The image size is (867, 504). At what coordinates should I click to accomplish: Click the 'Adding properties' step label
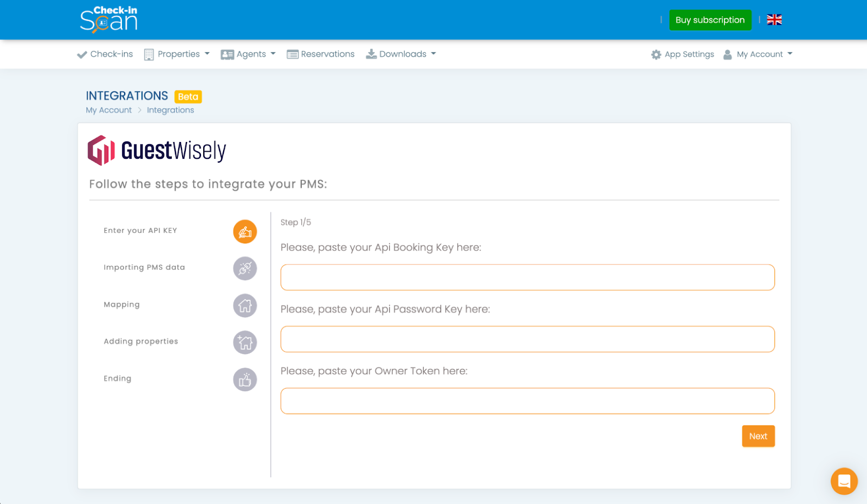point(141,341)
